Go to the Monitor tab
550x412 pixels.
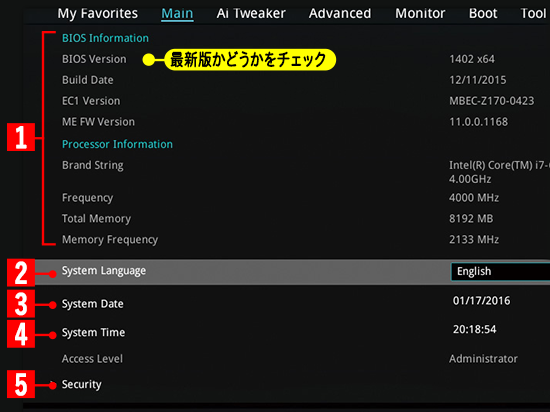tap(420, 13)
